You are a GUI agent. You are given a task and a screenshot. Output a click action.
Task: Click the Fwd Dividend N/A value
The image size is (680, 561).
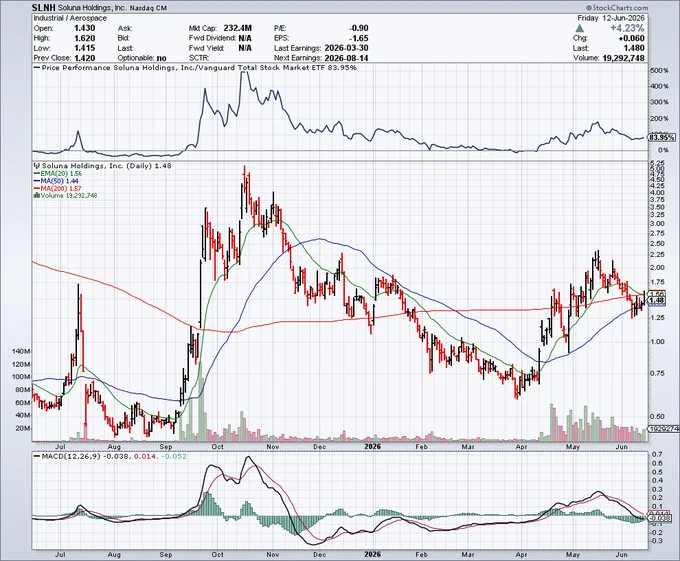click(245, 38)
